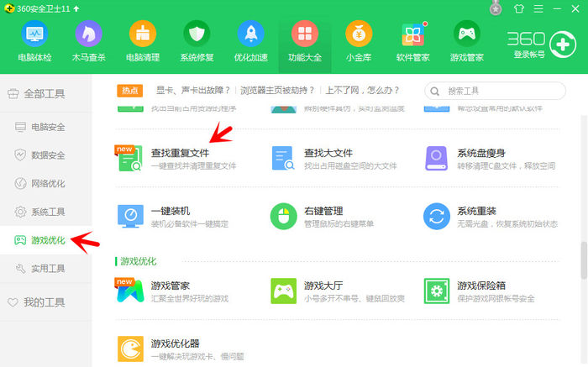Open 游戏管家 gamepad icon in top bar
Image resolution: width=588 pixels, height=367 pixels.
point(466,34)
